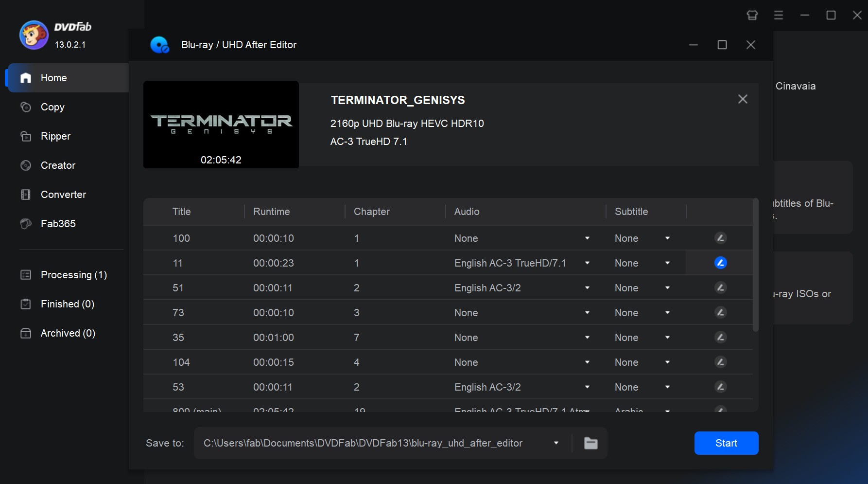Go to the Processing (1) queue
Image resolution: width=868 pixels, height=484 pixels.
tap(73, 275)
